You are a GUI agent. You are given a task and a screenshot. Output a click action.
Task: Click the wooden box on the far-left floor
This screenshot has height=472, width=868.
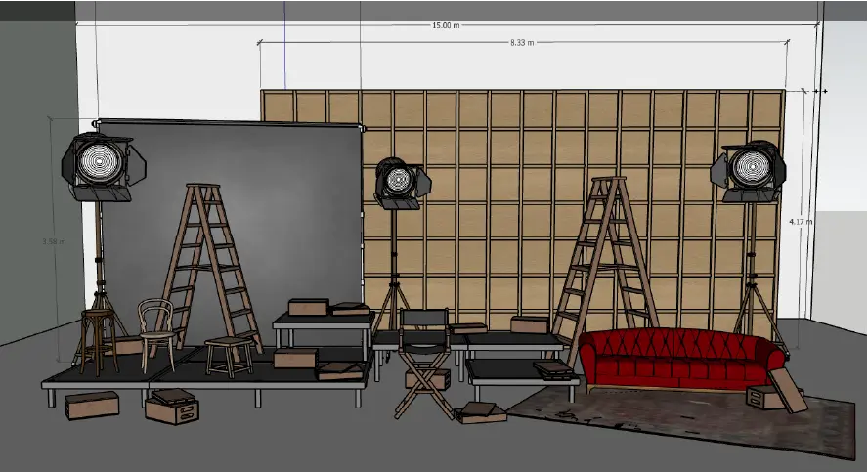92,405
